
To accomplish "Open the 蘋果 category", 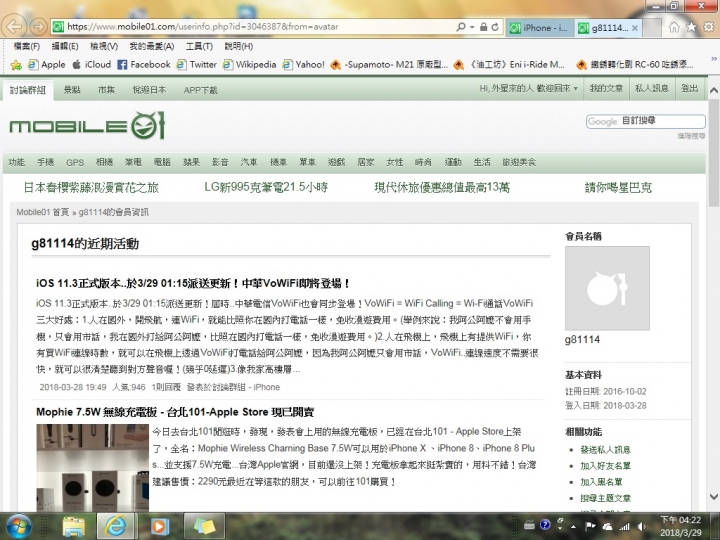I will 191,162.
